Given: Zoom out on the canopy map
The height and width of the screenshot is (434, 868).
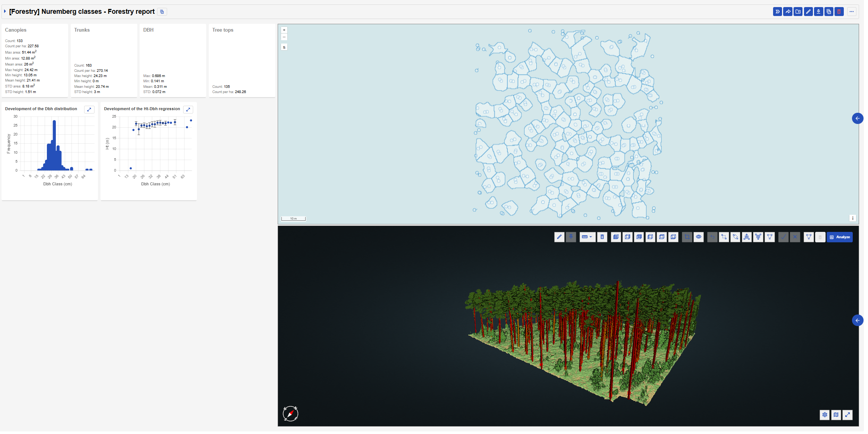Looking at the screenshot, I should click(x=284, y=37).
